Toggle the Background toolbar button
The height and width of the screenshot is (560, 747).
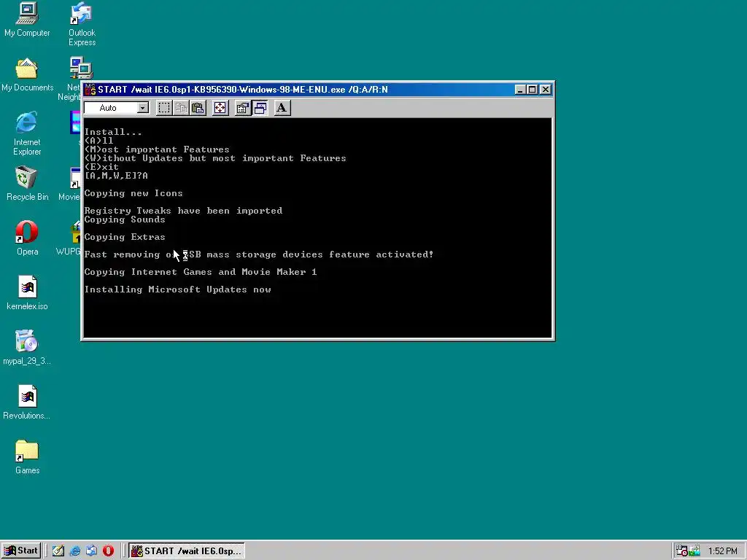pos(260,108)
